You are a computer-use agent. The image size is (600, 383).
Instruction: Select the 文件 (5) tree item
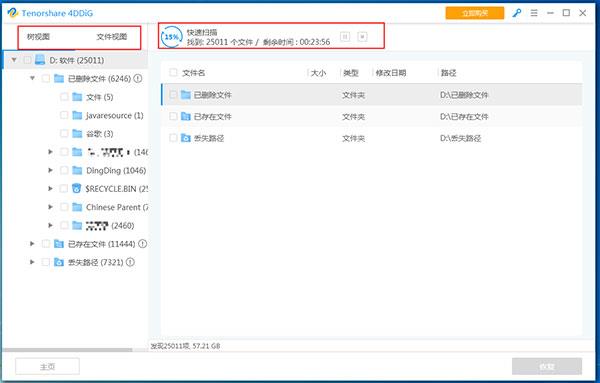click(x=99, y=97)
